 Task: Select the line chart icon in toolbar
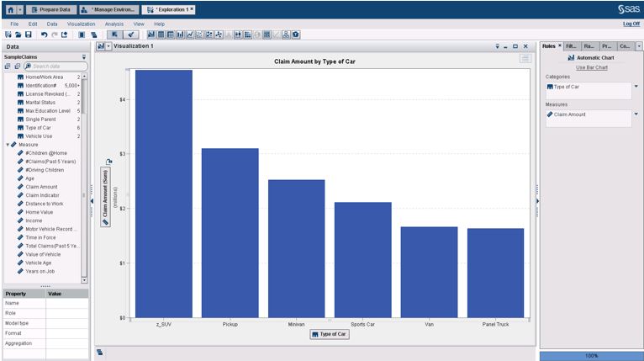click(190, 35)
